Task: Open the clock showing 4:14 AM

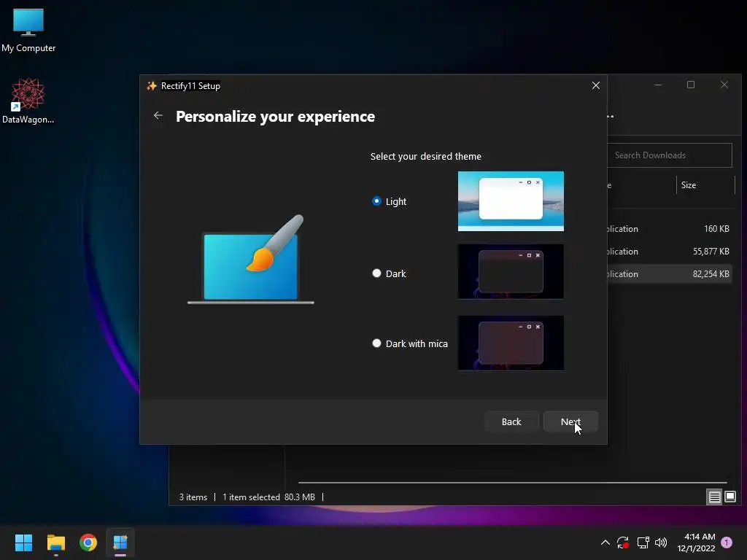Action: tap(696, 542)
